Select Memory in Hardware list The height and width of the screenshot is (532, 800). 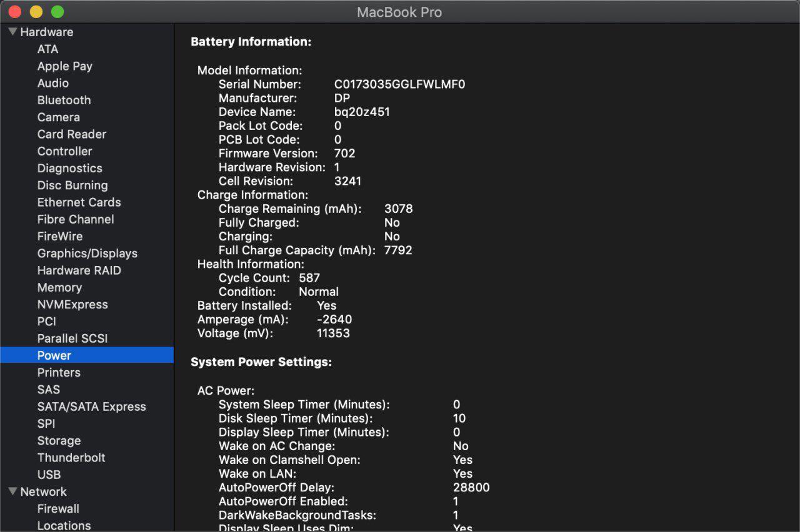(x=59, y=287)
